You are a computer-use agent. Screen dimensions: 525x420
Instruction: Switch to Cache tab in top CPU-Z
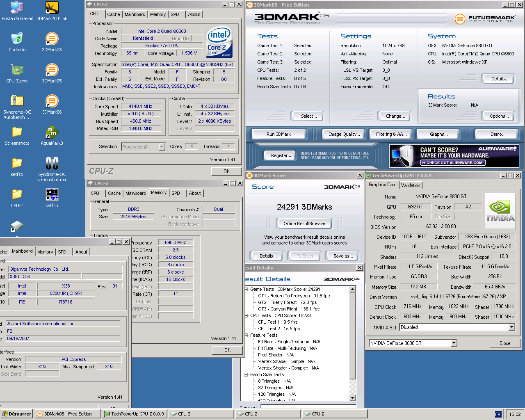tap(114, 14)
